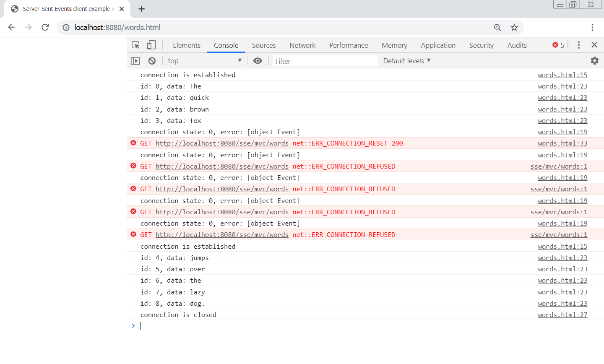The image size is (604, 364).
Task: Click the 'id: 3, data: fox' message
Action: tap(171, 120)
